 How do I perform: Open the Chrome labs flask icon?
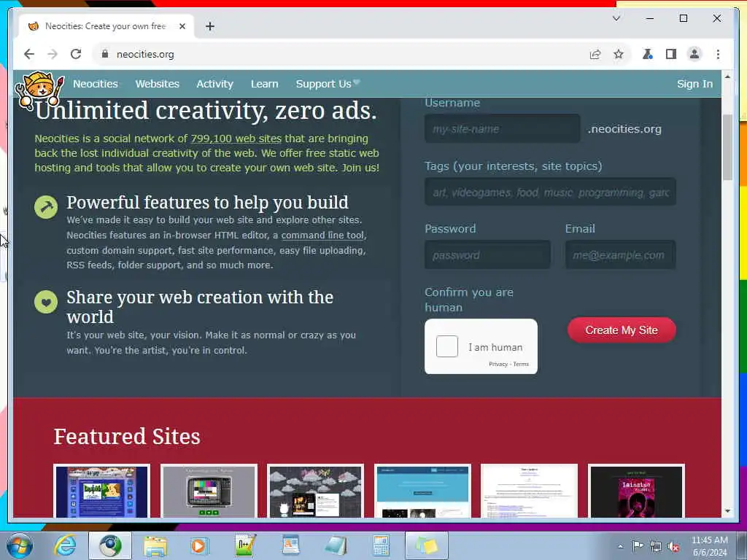pos(648,54)
